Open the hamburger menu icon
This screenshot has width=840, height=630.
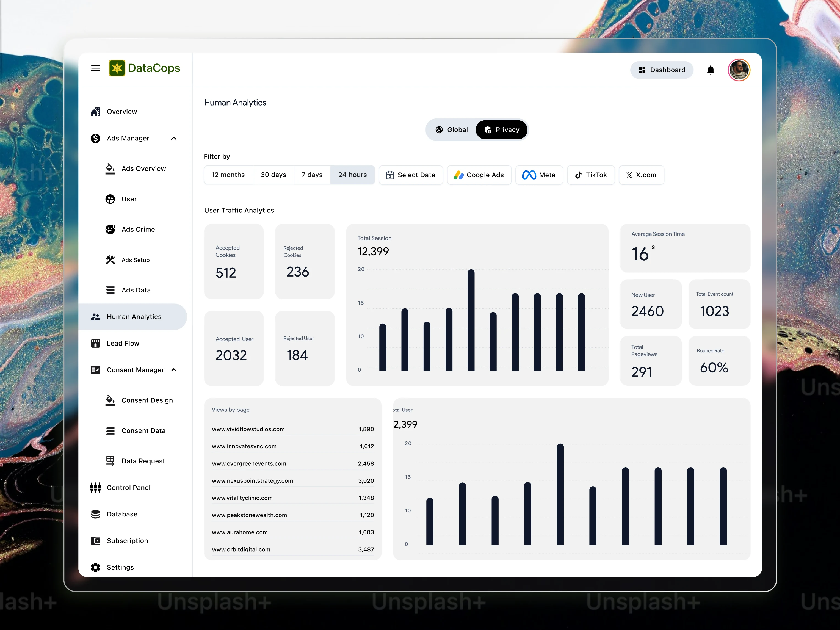click(x=95, y=68)
